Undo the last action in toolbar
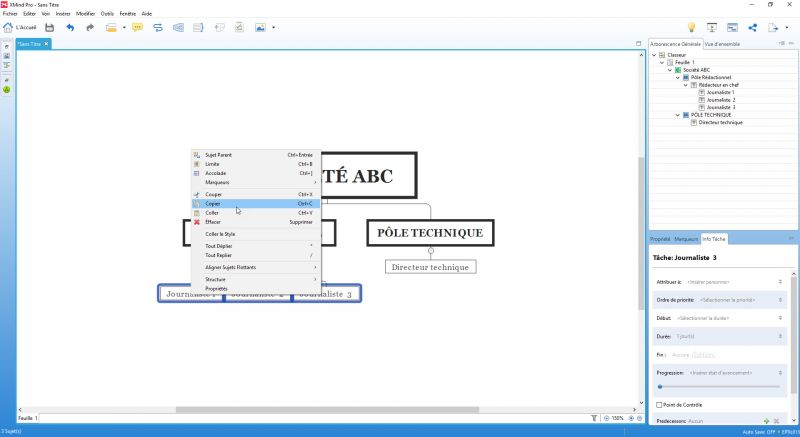800x437 pixels. click(70, 28)
